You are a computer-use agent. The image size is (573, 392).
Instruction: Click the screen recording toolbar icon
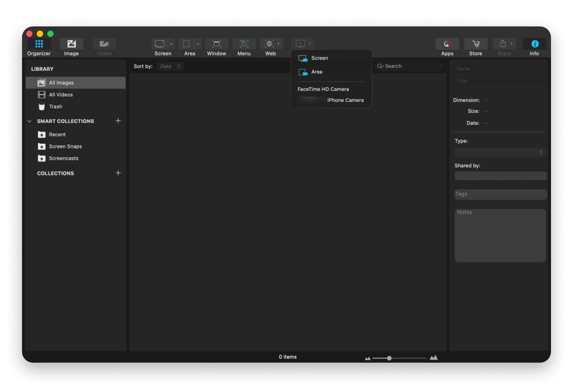300,44
